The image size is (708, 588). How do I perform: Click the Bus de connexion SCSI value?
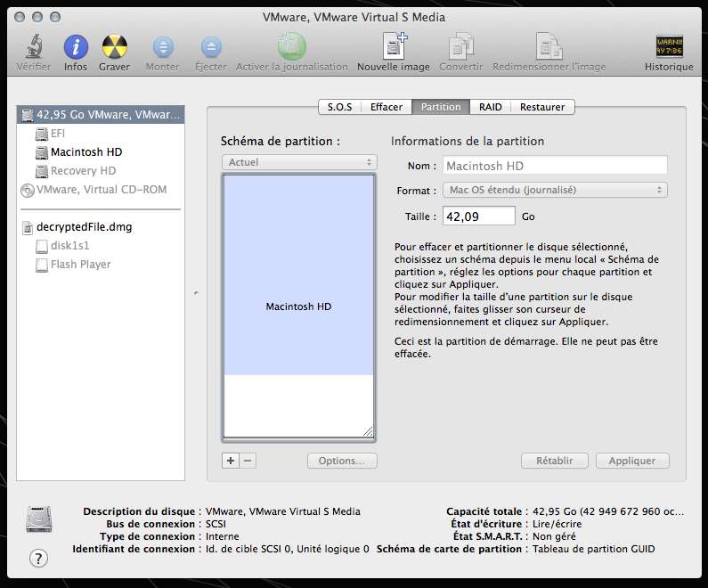coord(216,524)
